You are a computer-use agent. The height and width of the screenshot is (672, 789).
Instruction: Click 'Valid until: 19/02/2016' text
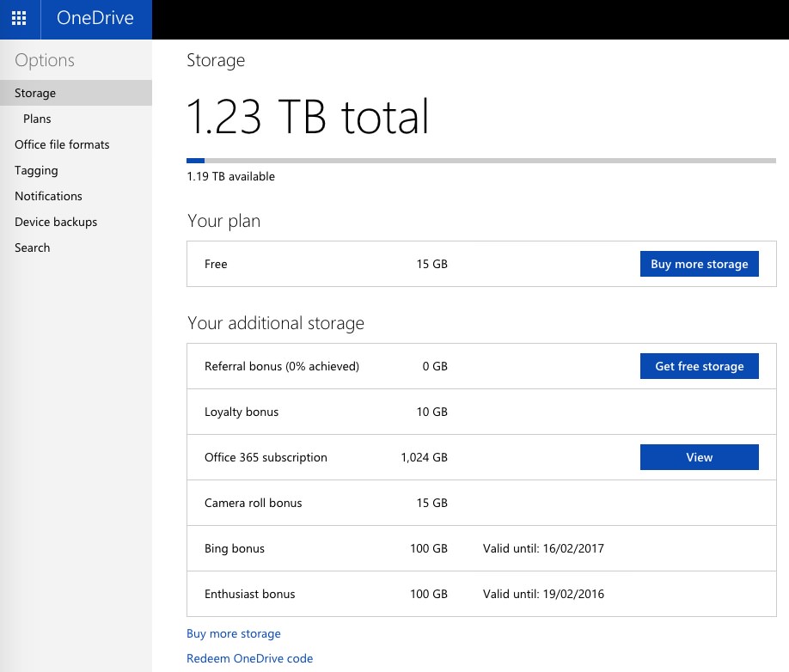click(x=543, y=594)
